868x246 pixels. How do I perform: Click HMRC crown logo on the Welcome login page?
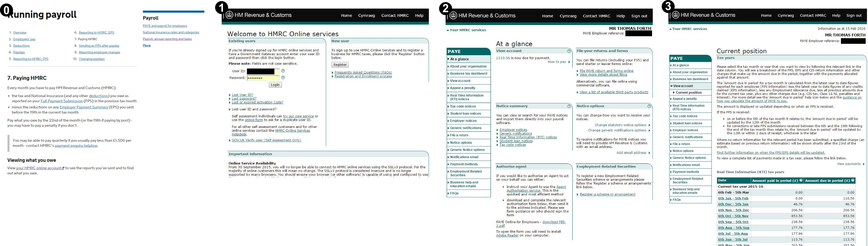(x=229, y=15)
